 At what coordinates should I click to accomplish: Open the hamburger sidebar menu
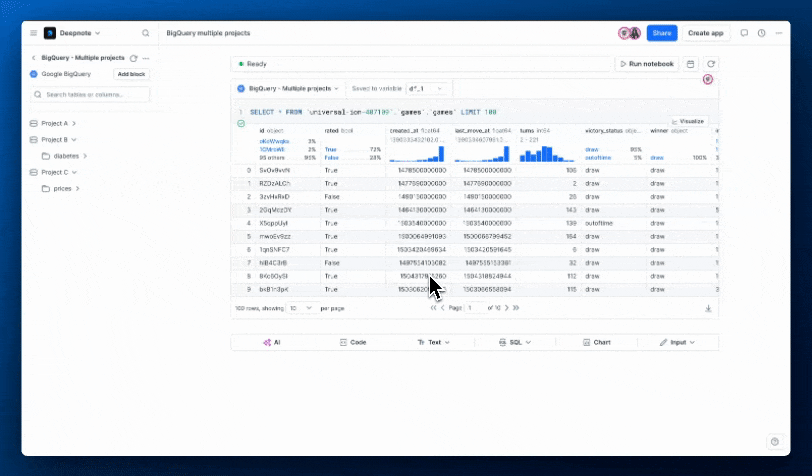tap(34, 33)
